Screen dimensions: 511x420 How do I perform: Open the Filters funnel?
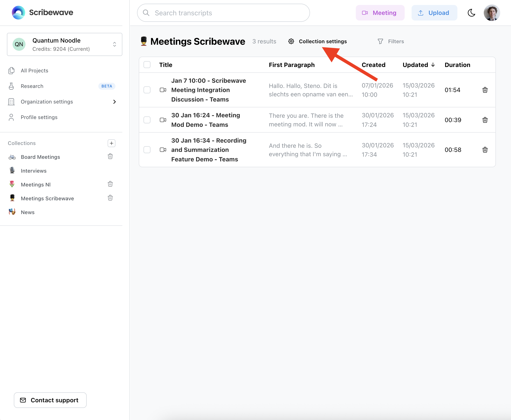[x=391, y=41]
